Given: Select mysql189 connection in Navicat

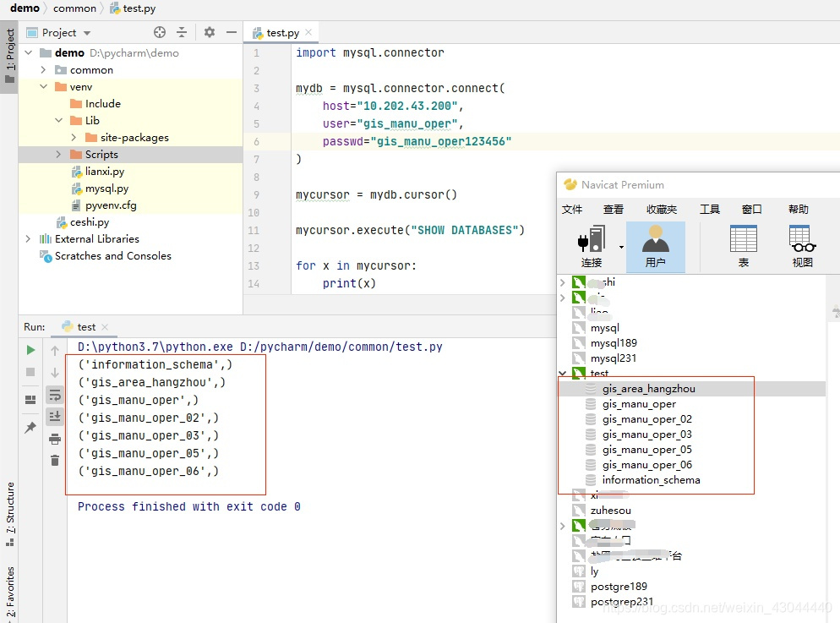Looking at the screenshot, I should 614,343.
